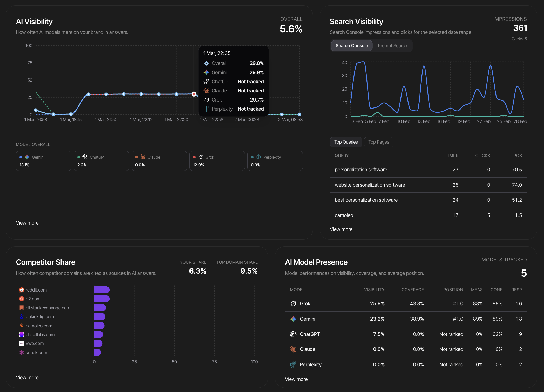Switch to the Prompt Search tab
The height and width of the screenshot is (392, 544).
(x=392, y=46)
